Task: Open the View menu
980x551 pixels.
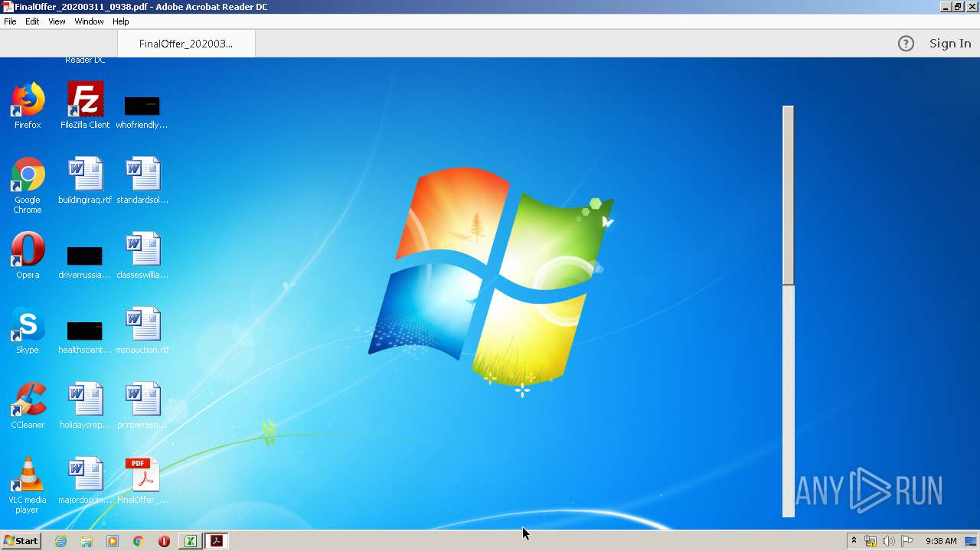Action: click(x=57, y=21)
